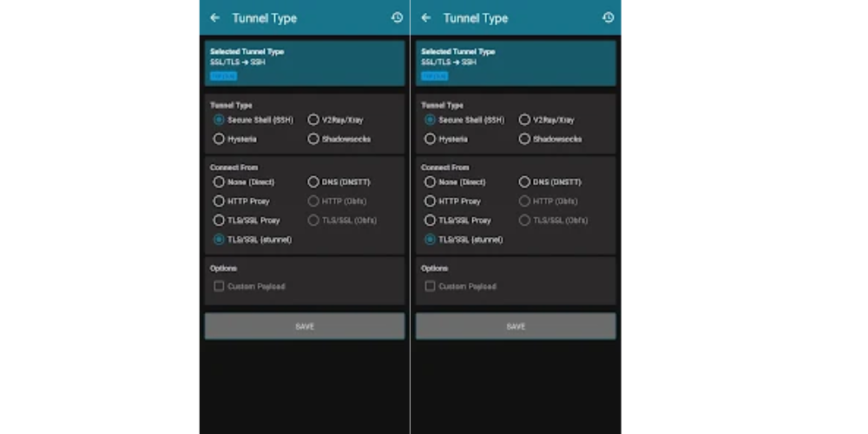Tap the Selected Tunnel Type banner in the left screen

click(x=305, y=63)
